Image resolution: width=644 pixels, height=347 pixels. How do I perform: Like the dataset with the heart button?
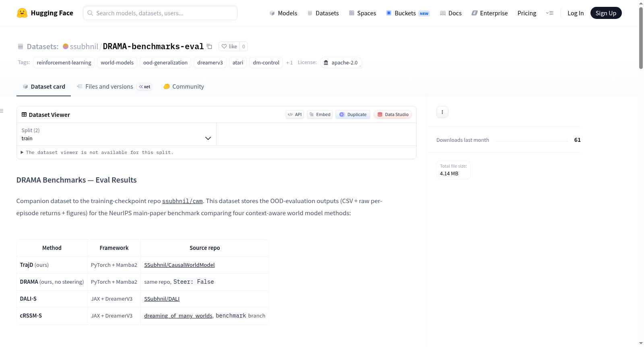pyautogui.click(x=229, y=46)
